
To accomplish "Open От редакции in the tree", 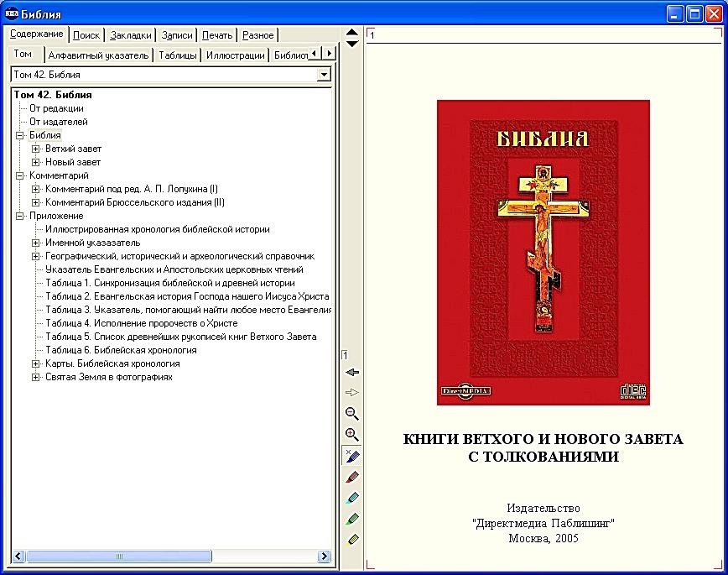I will point(57,108).
